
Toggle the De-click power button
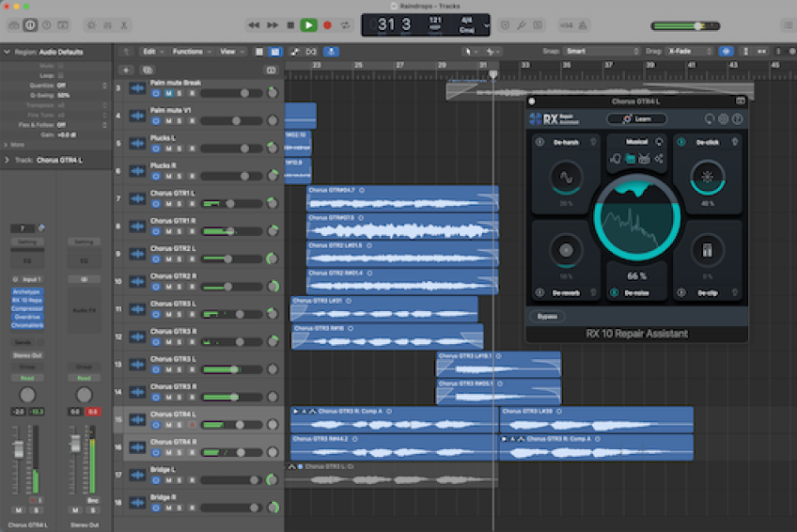pyautogui.click(x=681, y=142)
